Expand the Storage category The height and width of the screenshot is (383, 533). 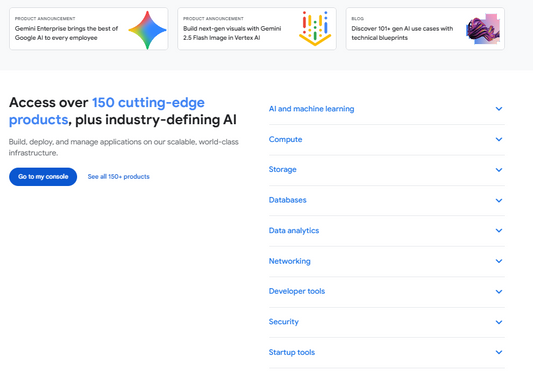[x=386, y=170]
